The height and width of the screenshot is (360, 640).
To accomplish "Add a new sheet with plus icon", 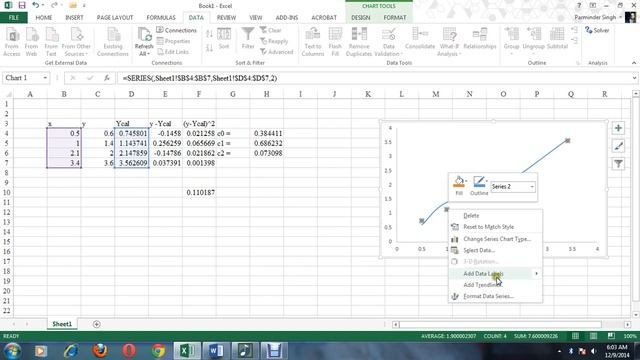I will point(96,324).
